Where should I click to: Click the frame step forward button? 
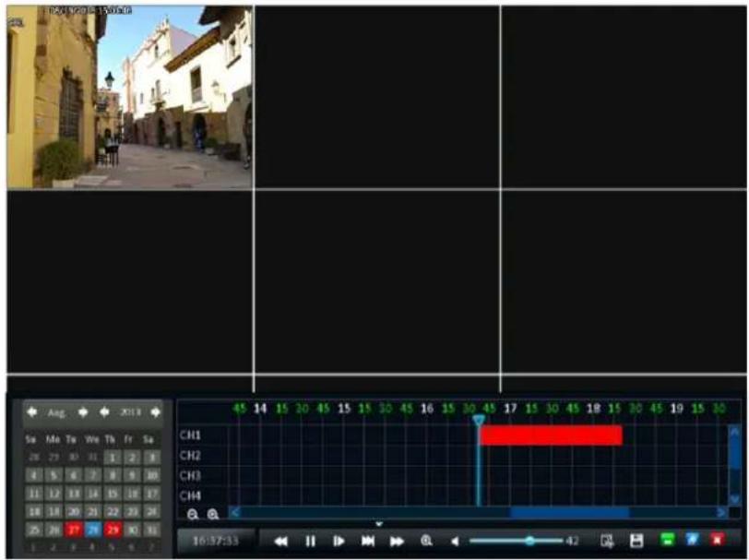click(339, 541)
